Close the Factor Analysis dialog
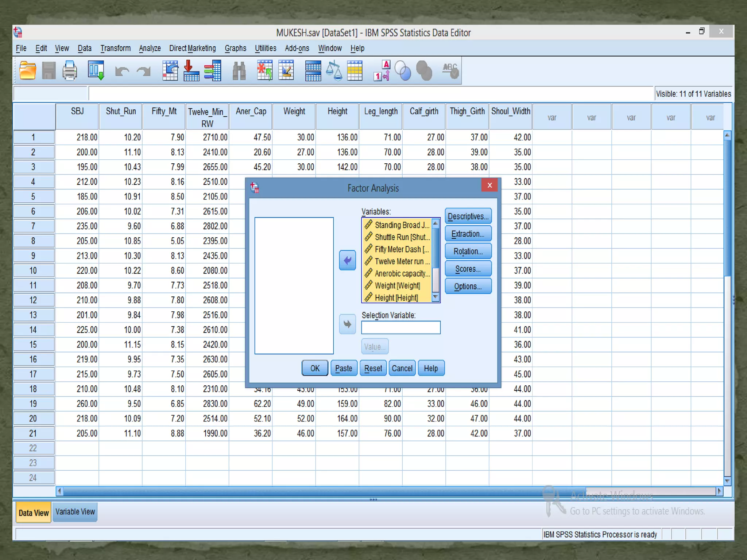747x560 pixels. click(489, 185)
